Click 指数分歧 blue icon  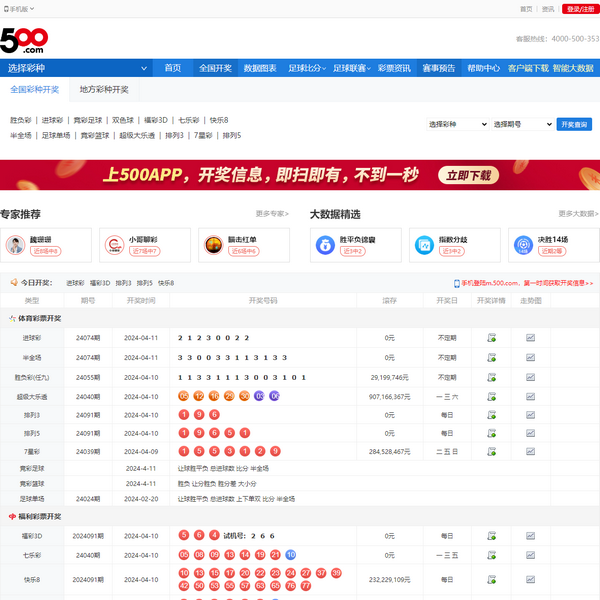tap(424, 244)
